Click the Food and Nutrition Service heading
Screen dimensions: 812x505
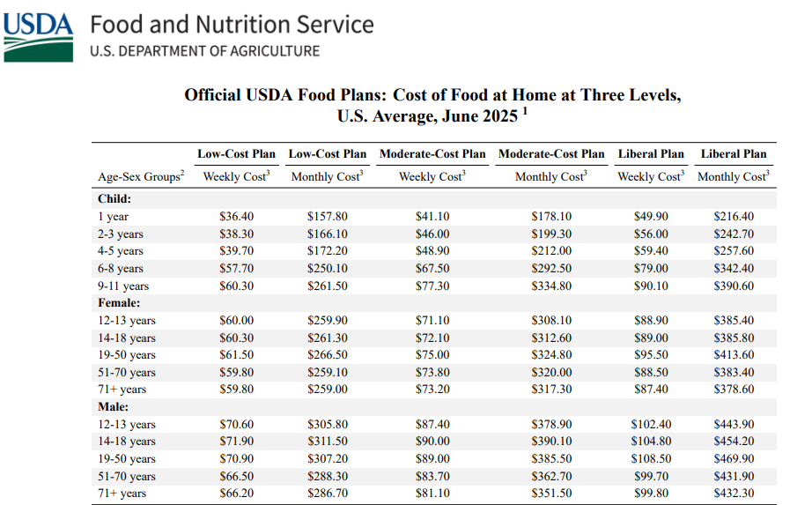[232, 25]
